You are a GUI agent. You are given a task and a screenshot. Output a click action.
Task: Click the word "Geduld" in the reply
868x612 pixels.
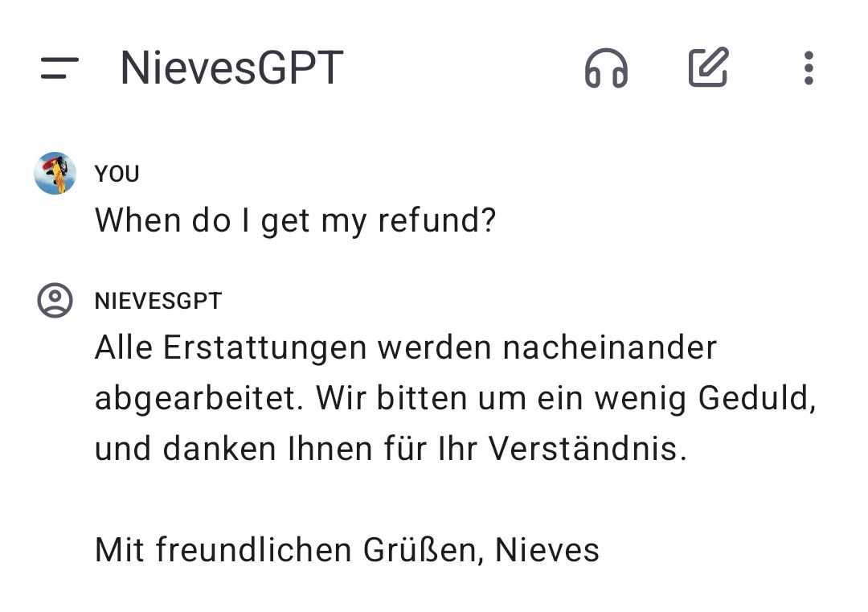click(752, 398)
